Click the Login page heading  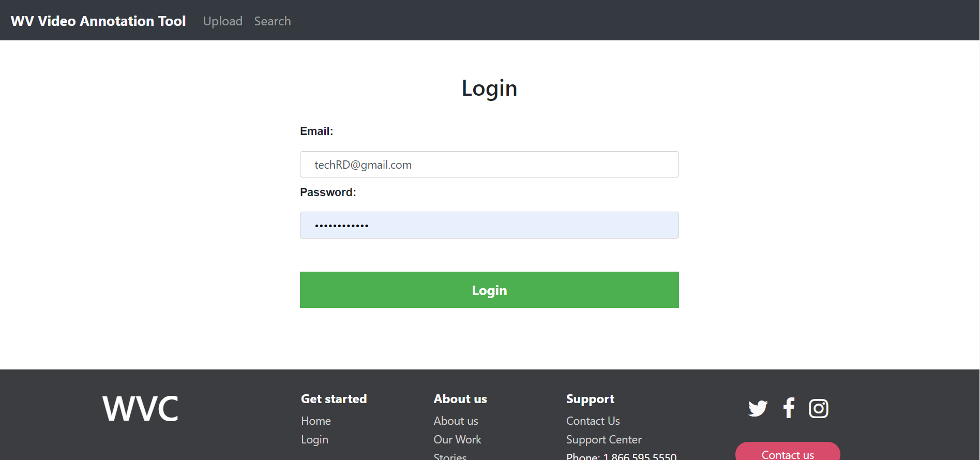(489, 88)
